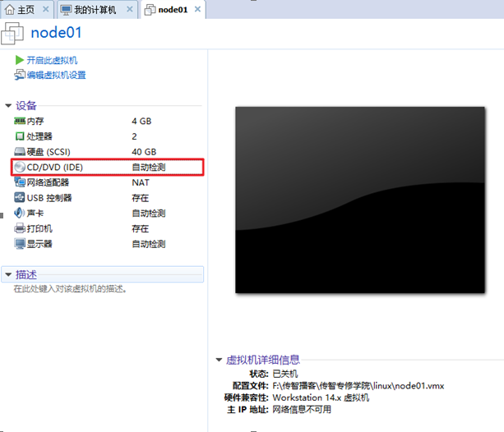Click the computer icon on the 我的计算机 tab
This screenshot has width=504, height=432.
coord(66,10)
